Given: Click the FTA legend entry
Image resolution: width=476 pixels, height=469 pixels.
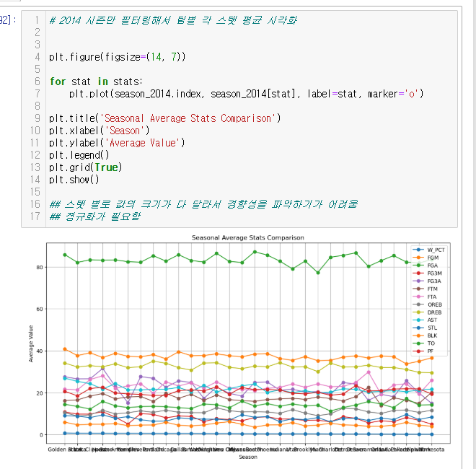Looking at the screenshot, I should click(x=425, y=297).
